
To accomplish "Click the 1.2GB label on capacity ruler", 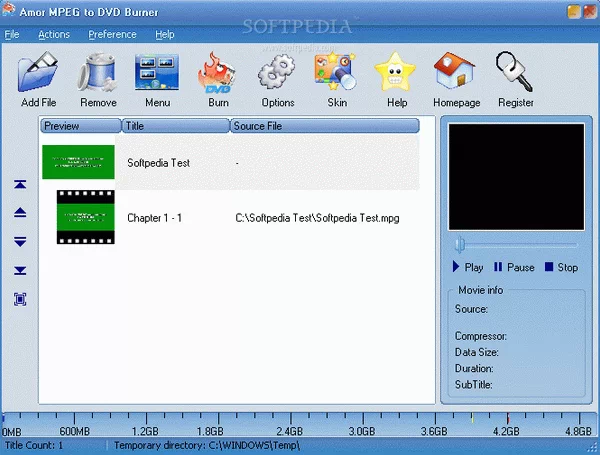I will tap(145, 431).
